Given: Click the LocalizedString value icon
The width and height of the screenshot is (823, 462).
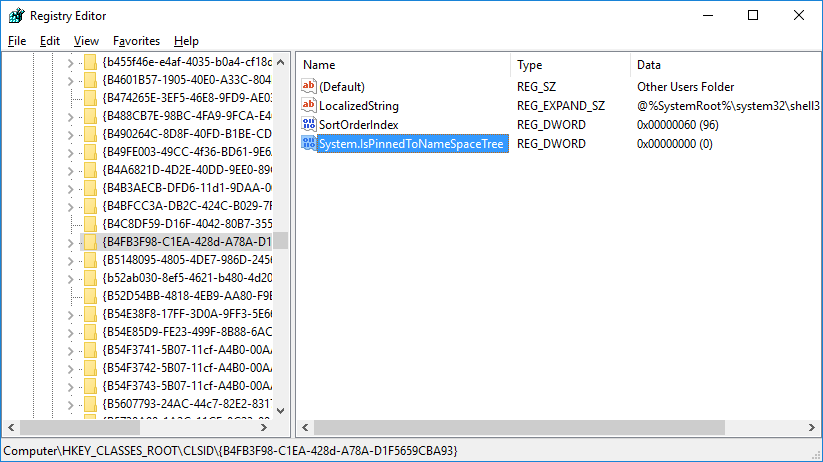Looking at the screenshot, I should point(309,106).
